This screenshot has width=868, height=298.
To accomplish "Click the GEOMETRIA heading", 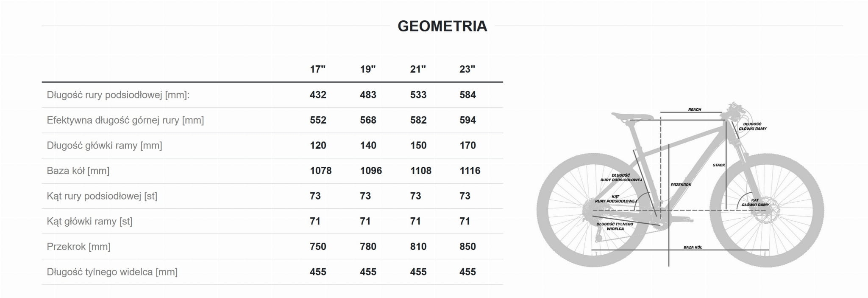I will click(x=442, y=26).
